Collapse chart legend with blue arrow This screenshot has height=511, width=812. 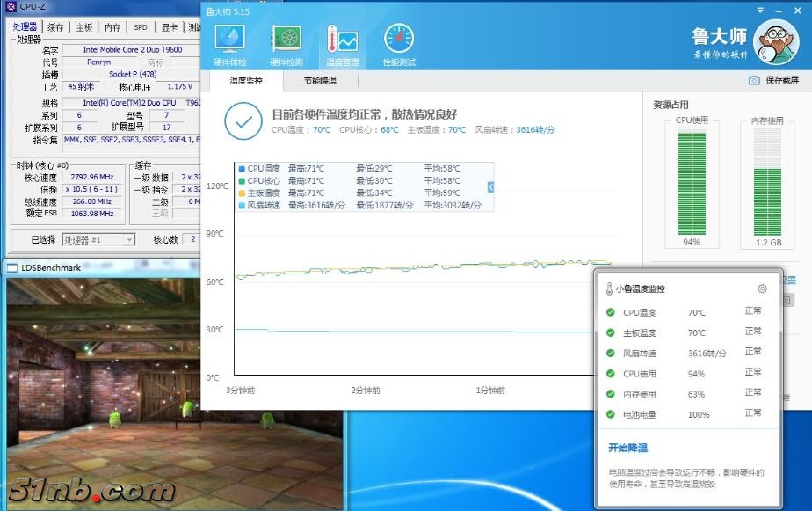[x=490, y=186]
